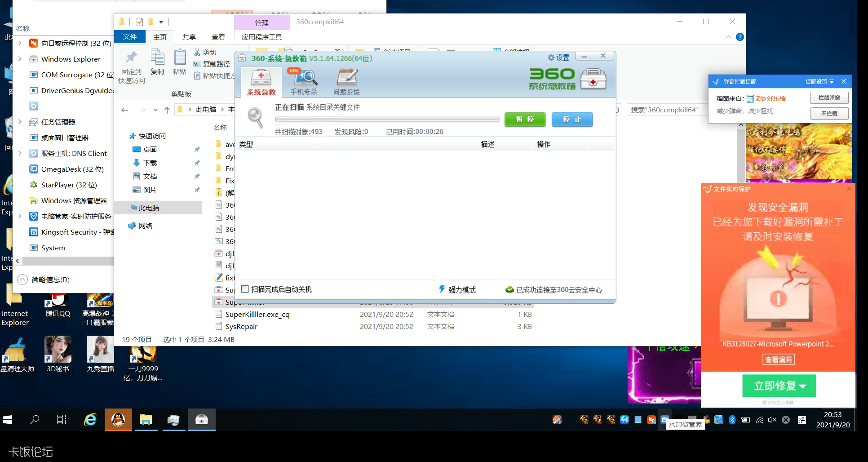Click the Explorer back arrow
Screen dimensions: 868x462
125,110
